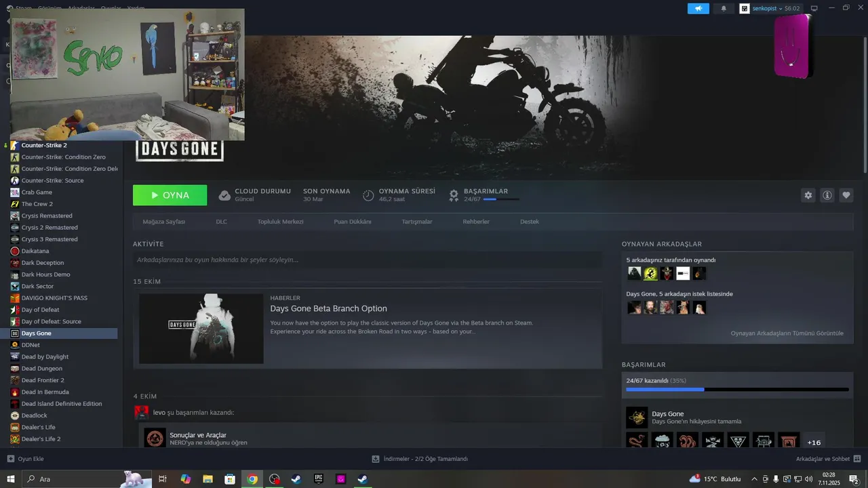868x488 pixels.
Task: Click the game info icon
Action: [827, 195]
